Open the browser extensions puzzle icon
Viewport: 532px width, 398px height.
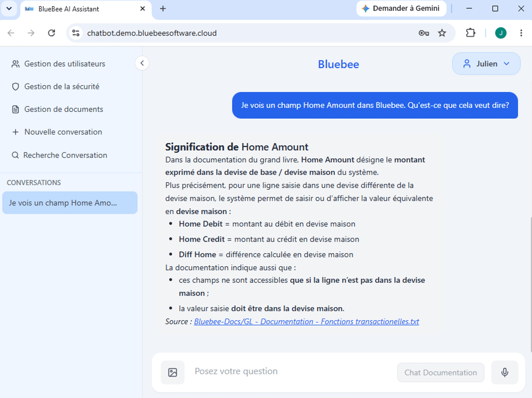[x=470, y=33]
